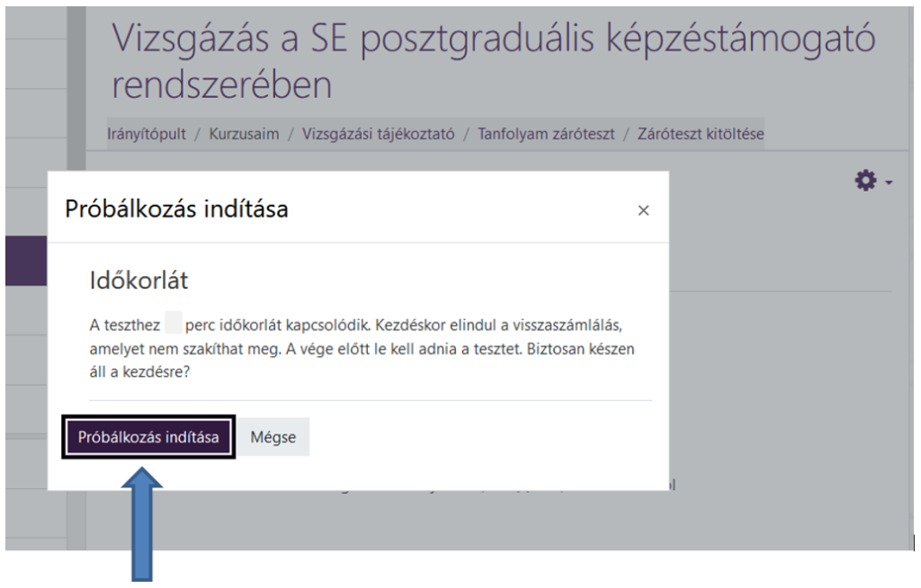The width and height of the screenshot is (921, 588).
Task: Expand the dropdown arrow beside the gear
Action: click(x=889, y=183)
